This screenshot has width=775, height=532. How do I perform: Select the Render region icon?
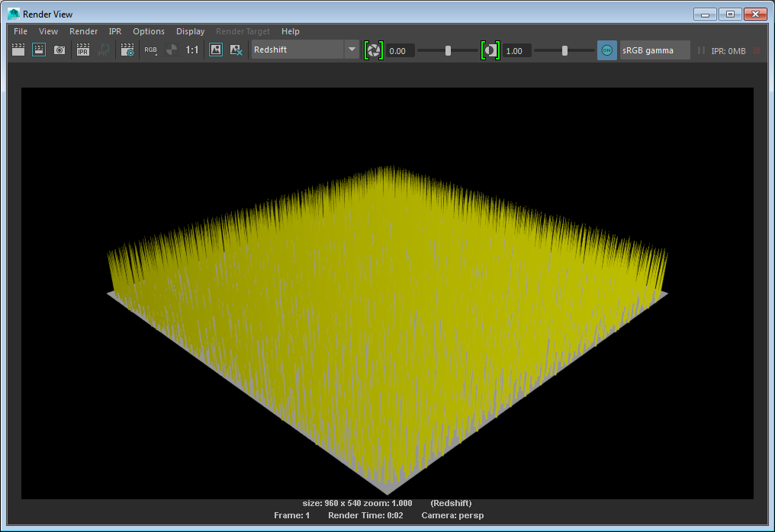coord(39,50)
